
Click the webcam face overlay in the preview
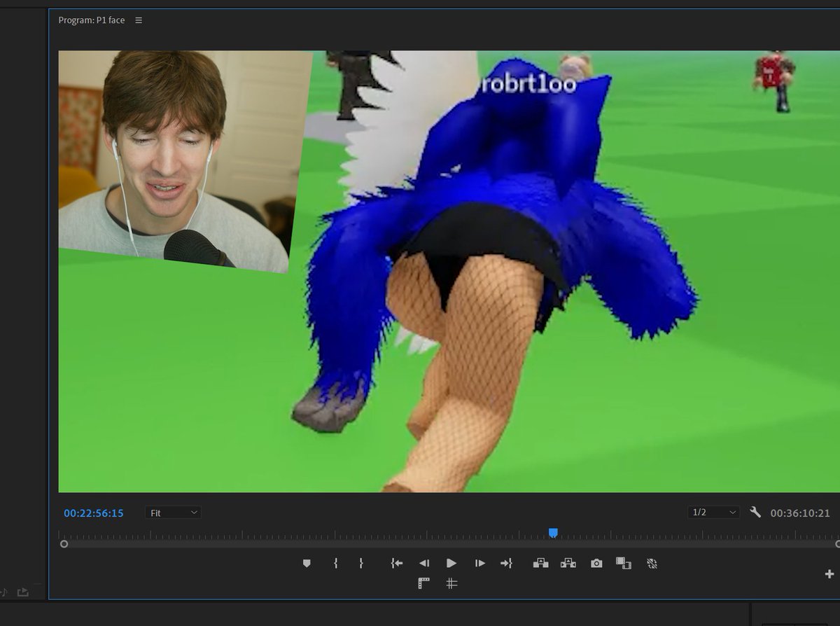[185, 161]
